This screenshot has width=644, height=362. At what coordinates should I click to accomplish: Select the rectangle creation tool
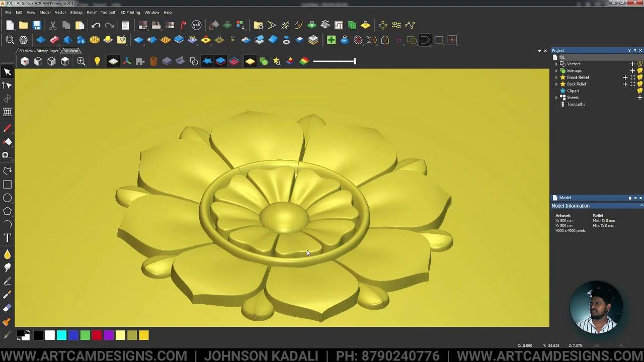[8, 185]
